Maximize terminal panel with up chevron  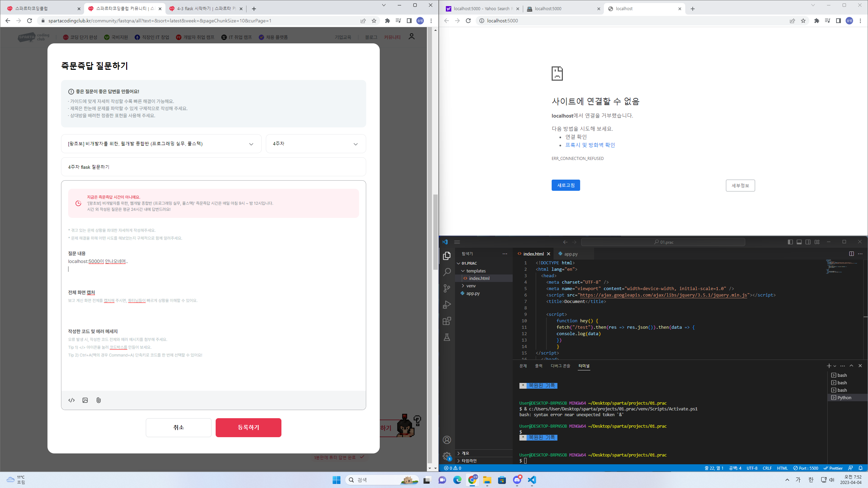(851, 366)
